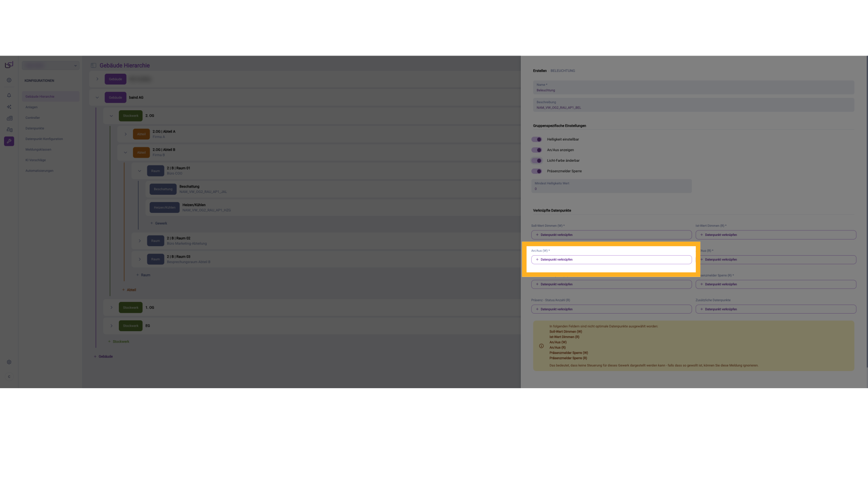868x488 pixels.
Task: Disable the An/Aus anzeigen switch
Action: [x=537, y=150]
